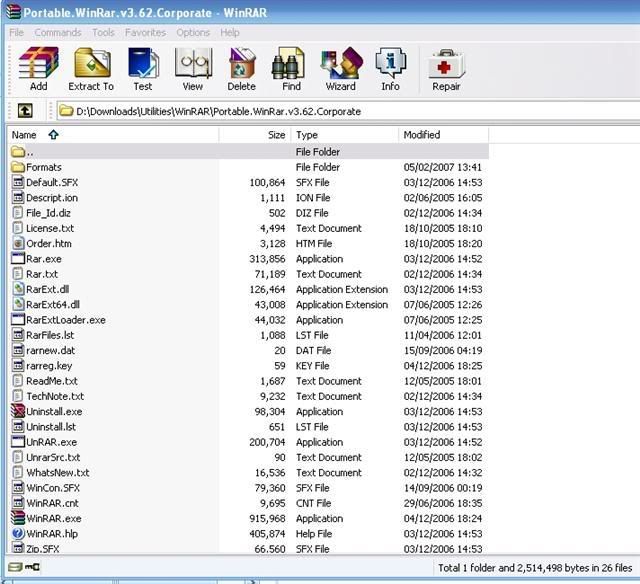
Task: Open the Options menu
Action: tap(193, 32)
